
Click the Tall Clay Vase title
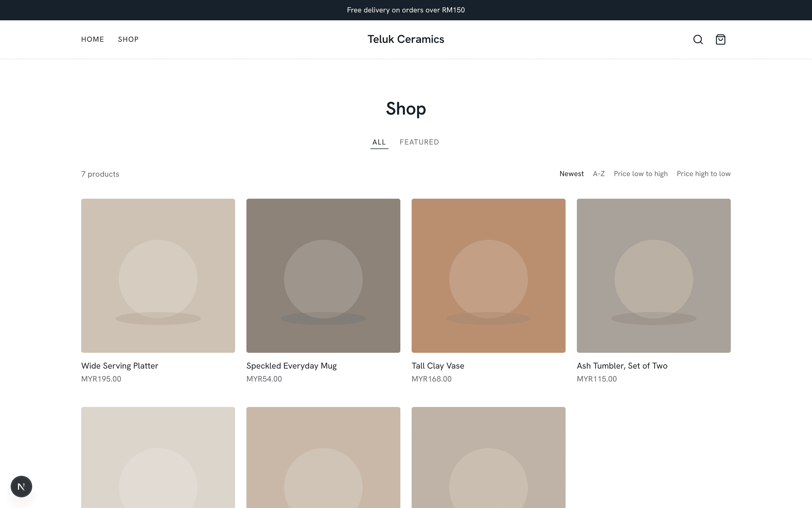(438, 365)
